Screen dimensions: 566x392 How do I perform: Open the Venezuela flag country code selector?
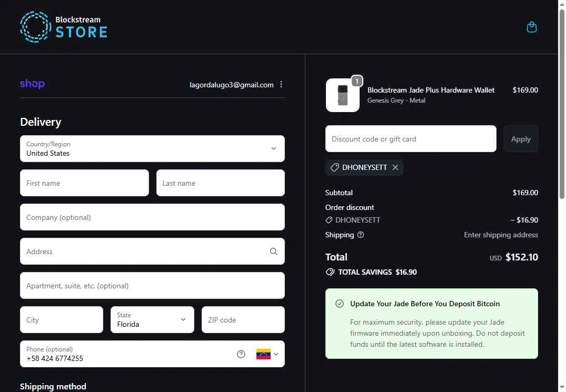[x=267, y=354]
